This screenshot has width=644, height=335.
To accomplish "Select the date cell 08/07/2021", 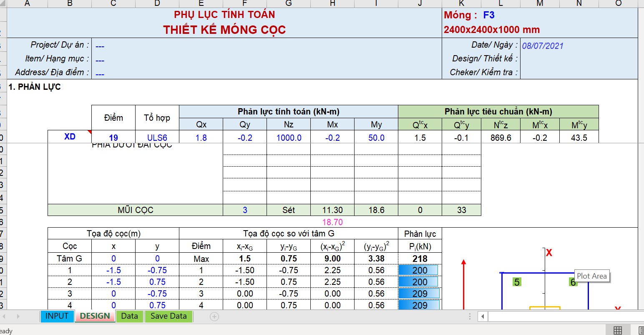I will (x=543, y=46).
